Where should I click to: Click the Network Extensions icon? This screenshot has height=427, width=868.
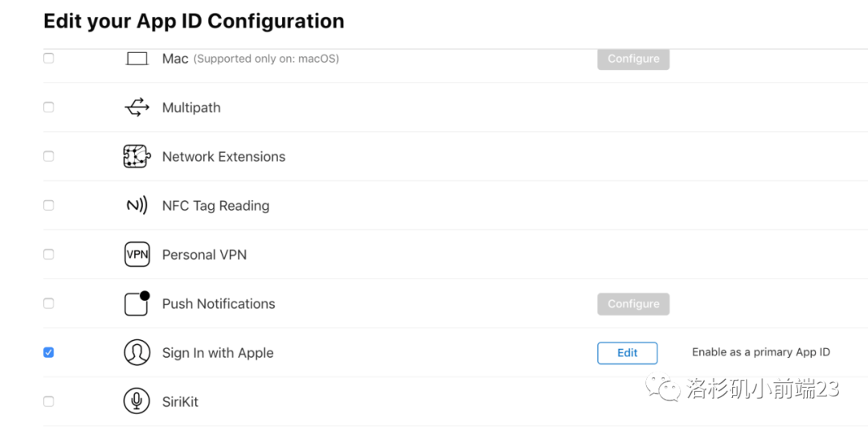click(x=137, y=157)
